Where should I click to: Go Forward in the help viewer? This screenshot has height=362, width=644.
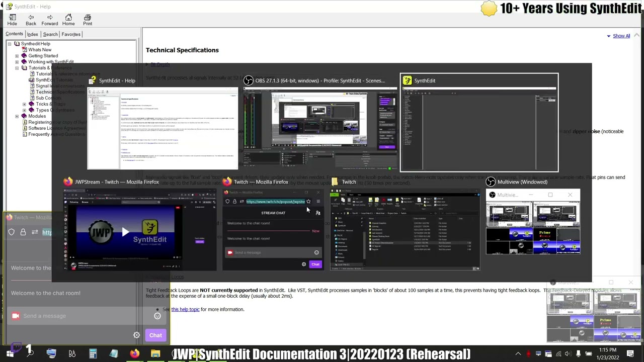pos(50,20)
